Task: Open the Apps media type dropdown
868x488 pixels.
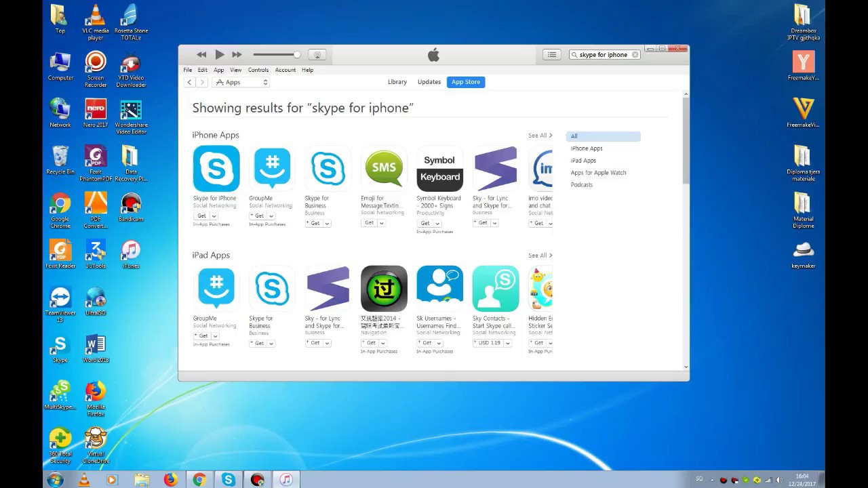Action: click(241, 82)
